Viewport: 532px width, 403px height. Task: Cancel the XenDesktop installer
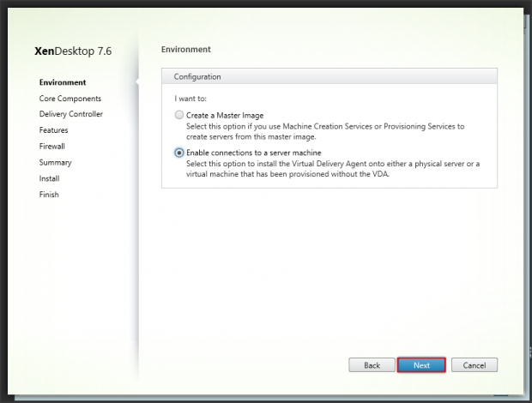point(475,365)
